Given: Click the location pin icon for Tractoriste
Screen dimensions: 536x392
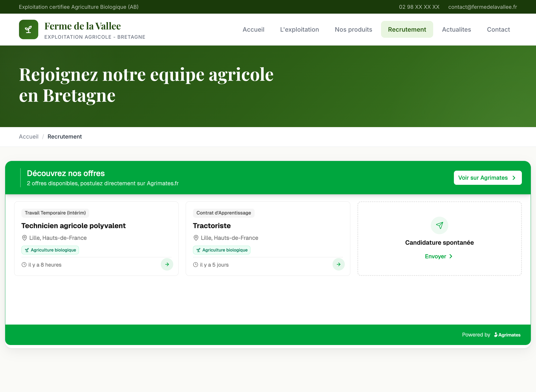Looking at the screenshot, I should (196, 238).
